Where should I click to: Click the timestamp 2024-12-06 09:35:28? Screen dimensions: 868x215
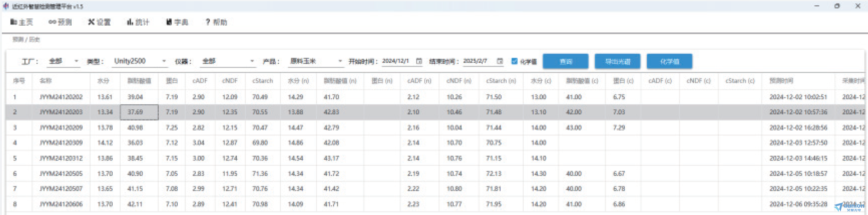pos(798,204)
